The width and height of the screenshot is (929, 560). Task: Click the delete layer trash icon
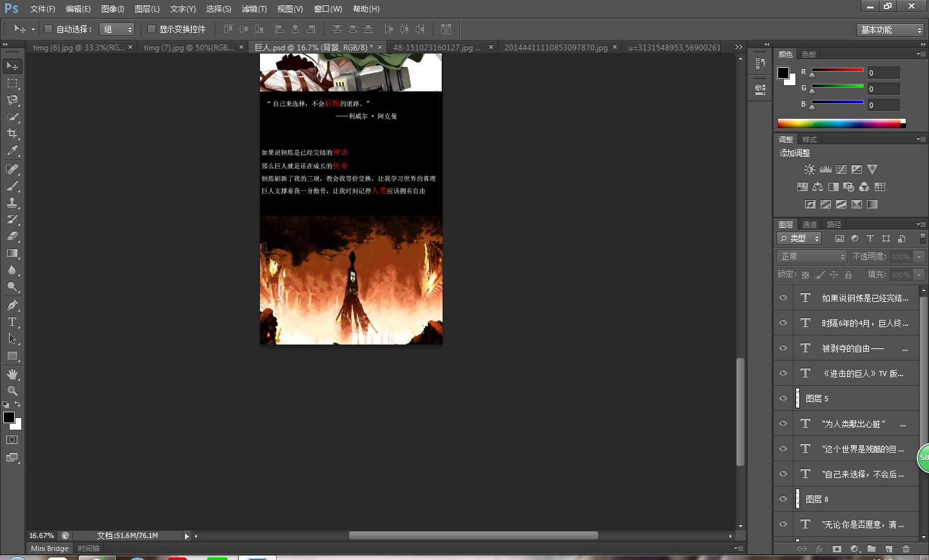pos(906,549)
